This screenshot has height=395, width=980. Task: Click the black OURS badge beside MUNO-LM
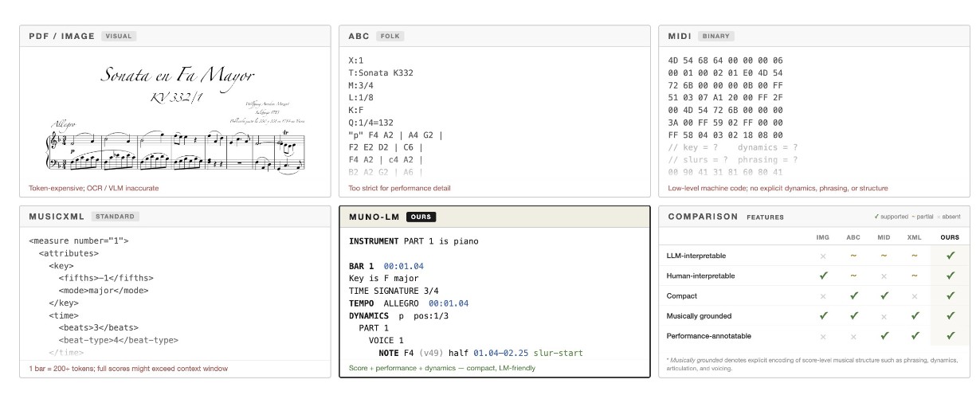coord(421,217)
